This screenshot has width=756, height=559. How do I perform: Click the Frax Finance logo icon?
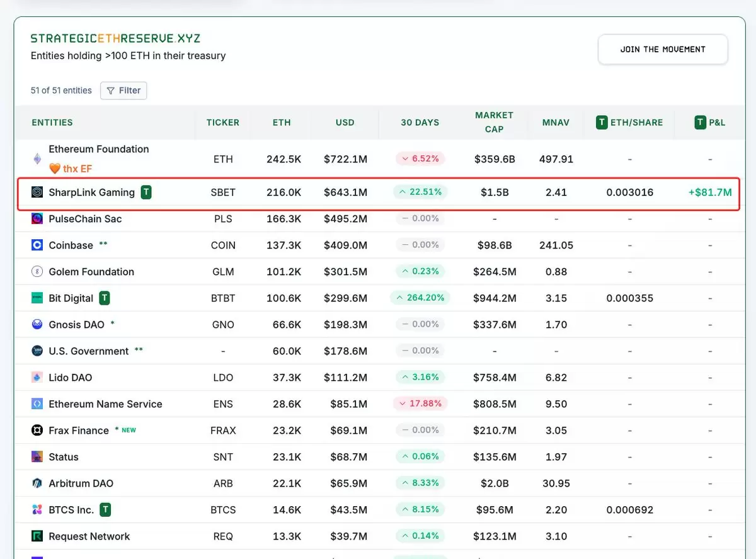(x=37, y=430)
